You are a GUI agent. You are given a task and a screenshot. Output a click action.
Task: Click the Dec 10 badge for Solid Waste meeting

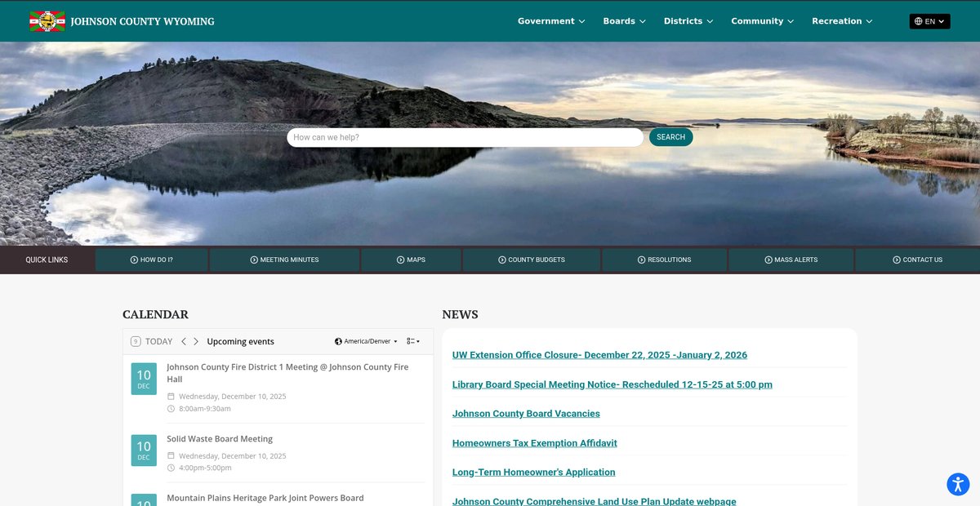click(144, 450)
